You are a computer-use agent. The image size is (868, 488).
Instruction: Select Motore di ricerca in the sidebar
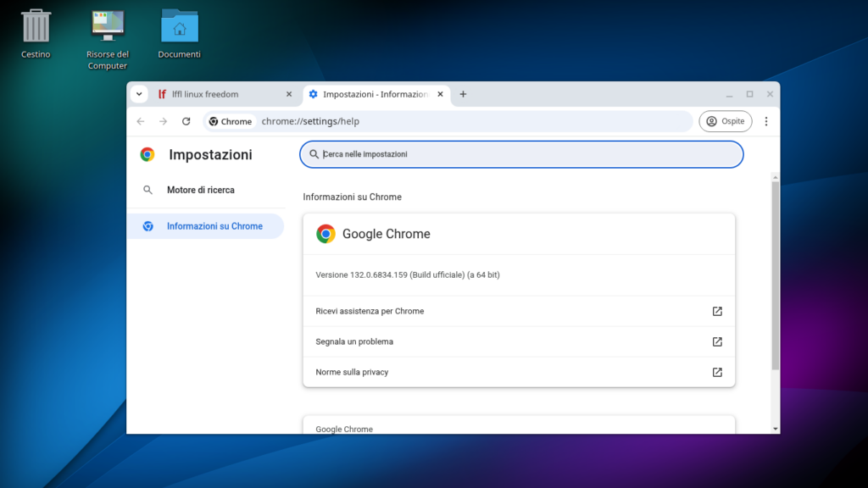[x=197, y=190]
